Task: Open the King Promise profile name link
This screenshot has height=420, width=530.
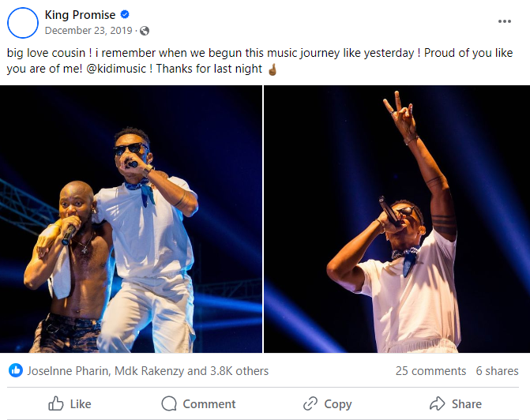Action: click(x=80, y=15)
